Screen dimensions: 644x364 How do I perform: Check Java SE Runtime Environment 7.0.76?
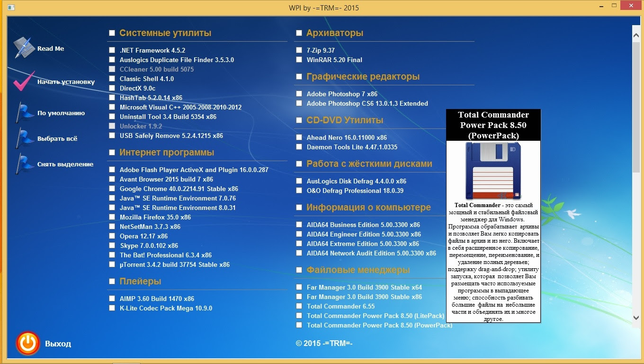pyautogui.click(x=112, y=198)
